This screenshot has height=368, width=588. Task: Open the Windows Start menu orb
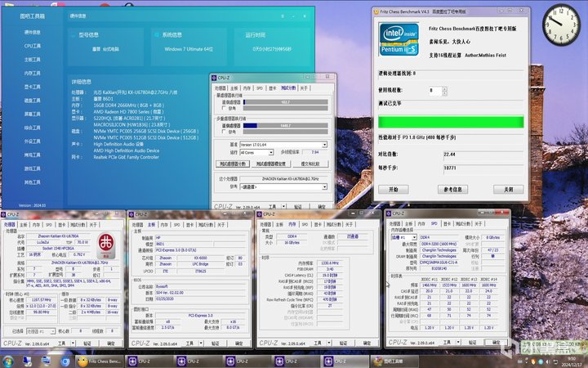click(x=8, y=361)
